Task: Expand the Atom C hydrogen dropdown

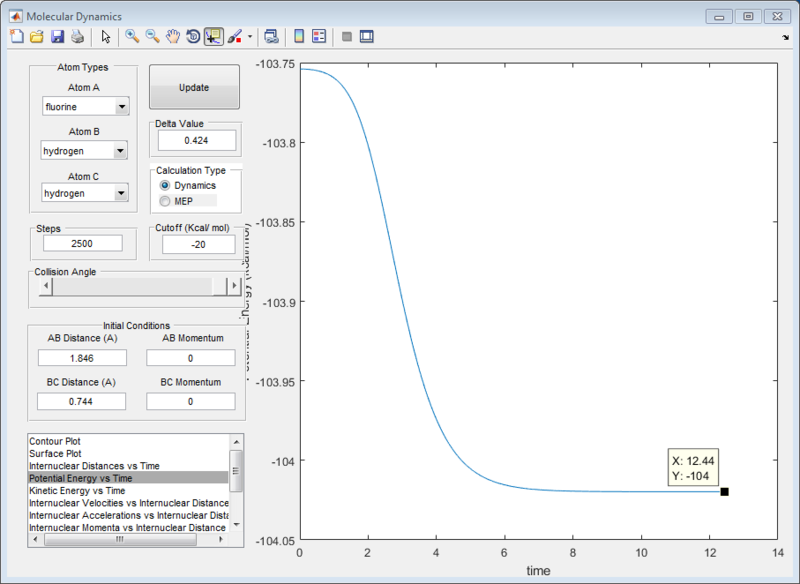Action: pos(121,193)
